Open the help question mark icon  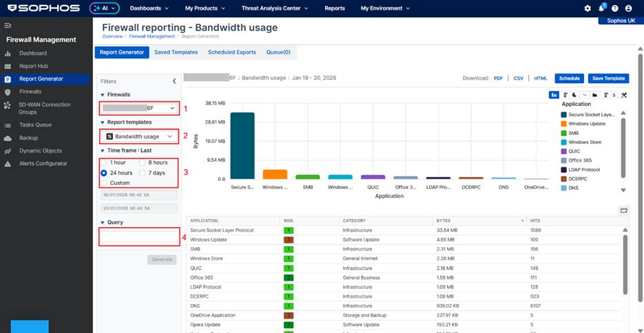pyautogui.click(x=614, y=8)
